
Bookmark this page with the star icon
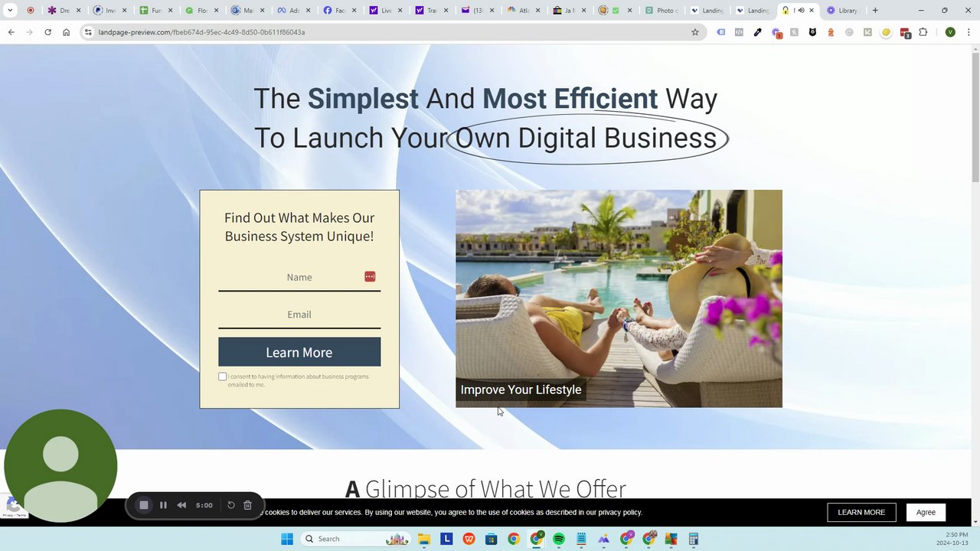tap(695, 32)
